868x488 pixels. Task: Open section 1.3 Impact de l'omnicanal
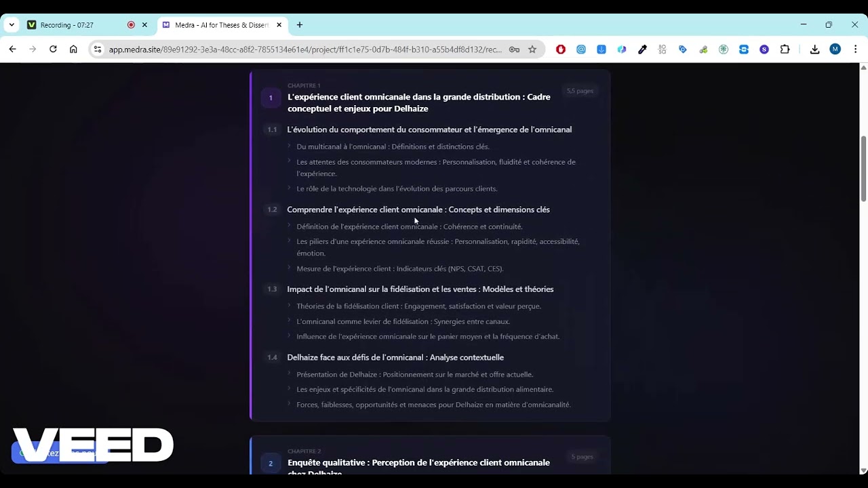click(420, 289)
